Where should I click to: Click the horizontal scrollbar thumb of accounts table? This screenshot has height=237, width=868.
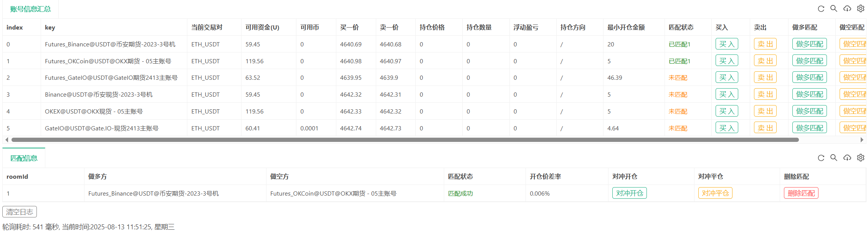point(405,140)
